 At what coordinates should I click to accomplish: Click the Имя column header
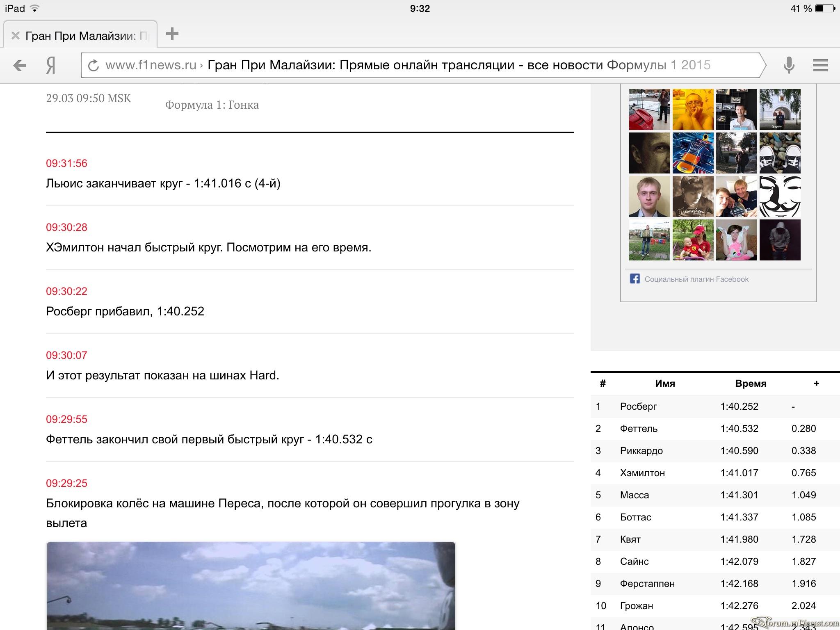(665, 383)
